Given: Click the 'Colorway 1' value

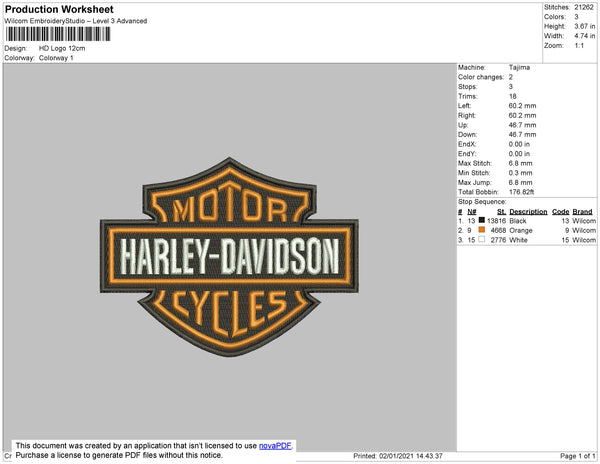Looking at the screenshot, I should point(56,58).
